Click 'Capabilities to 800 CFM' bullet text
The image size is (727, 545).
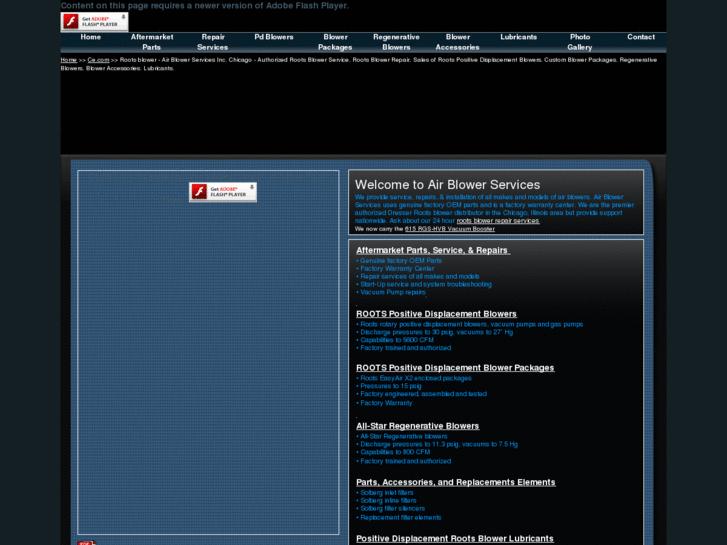point(395,452)
